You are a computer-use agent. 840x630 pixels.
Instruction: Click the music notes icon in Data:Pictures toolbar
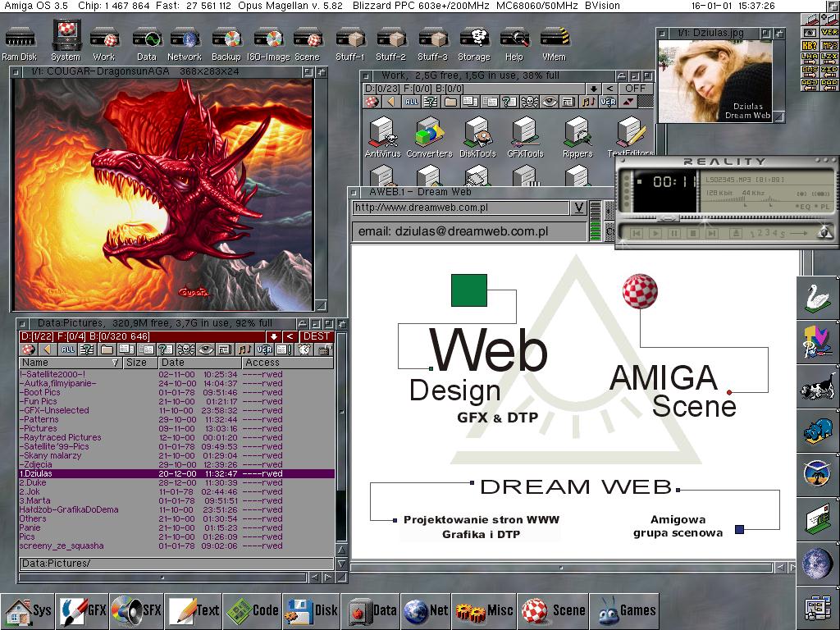[x=244, y=349]
